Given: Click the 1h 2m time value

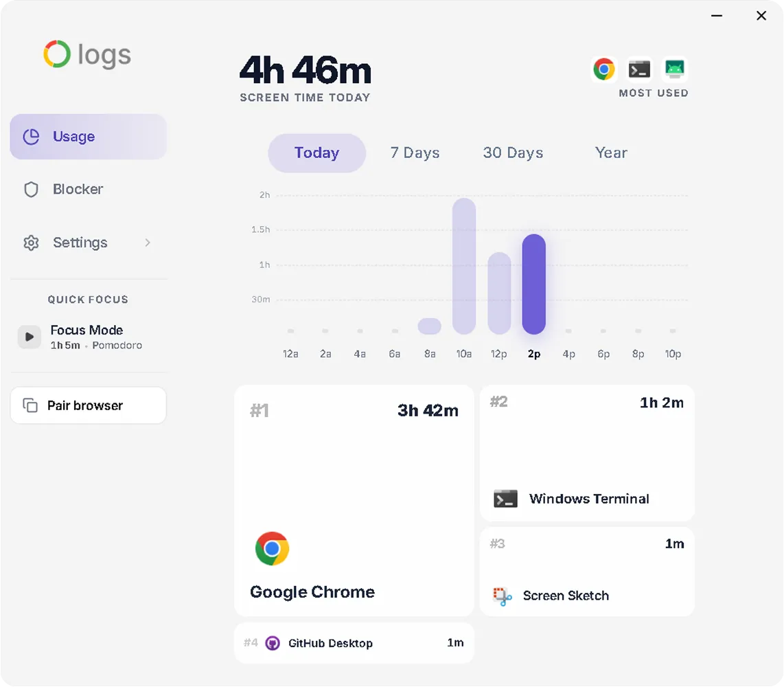Looking at the screenshot, I should pyautogui.click(x=662, y=403).
